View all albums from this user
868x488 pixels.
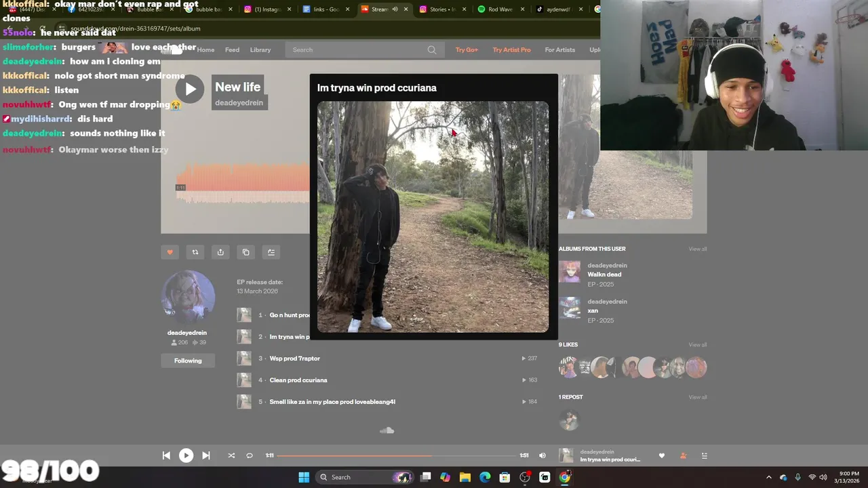(x=698, y=249)
